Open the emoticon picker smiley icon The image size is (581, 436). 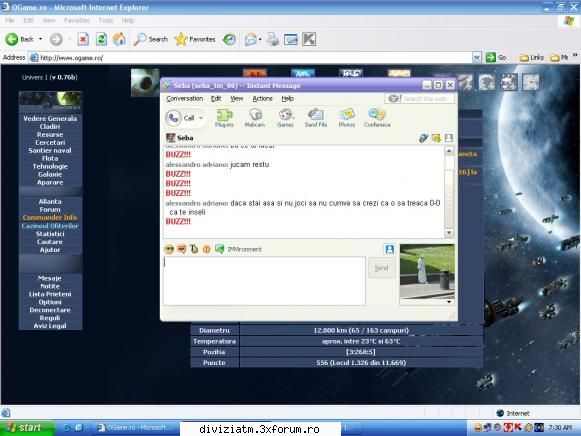[169, 249]
